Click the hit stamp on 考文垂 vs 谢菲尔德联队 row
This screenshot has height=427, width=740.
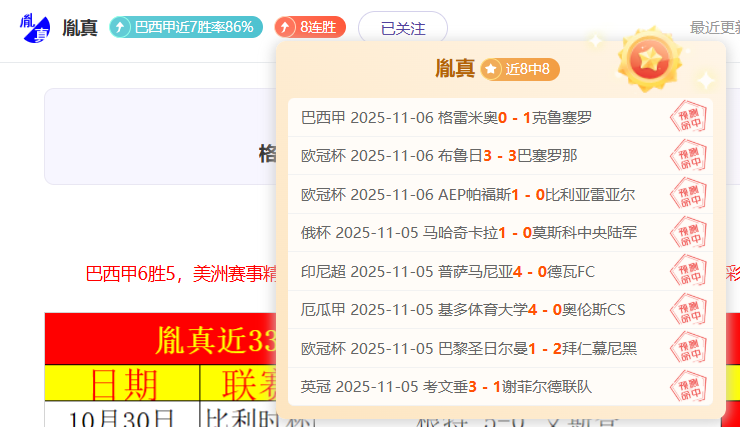(x=688, y=386)
